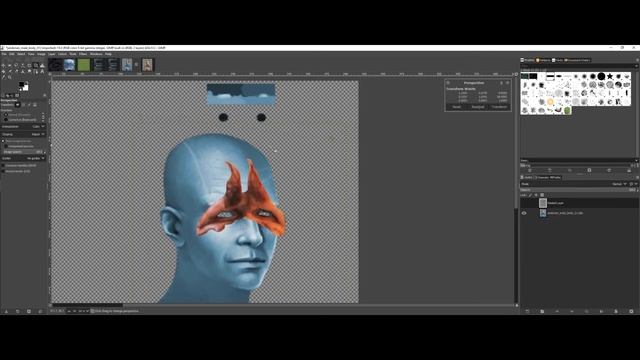Swap foreground and background colors
Image resolution: width=640 pixels, height=360 pixels.
pyautogui.click(x=27, y=82)
